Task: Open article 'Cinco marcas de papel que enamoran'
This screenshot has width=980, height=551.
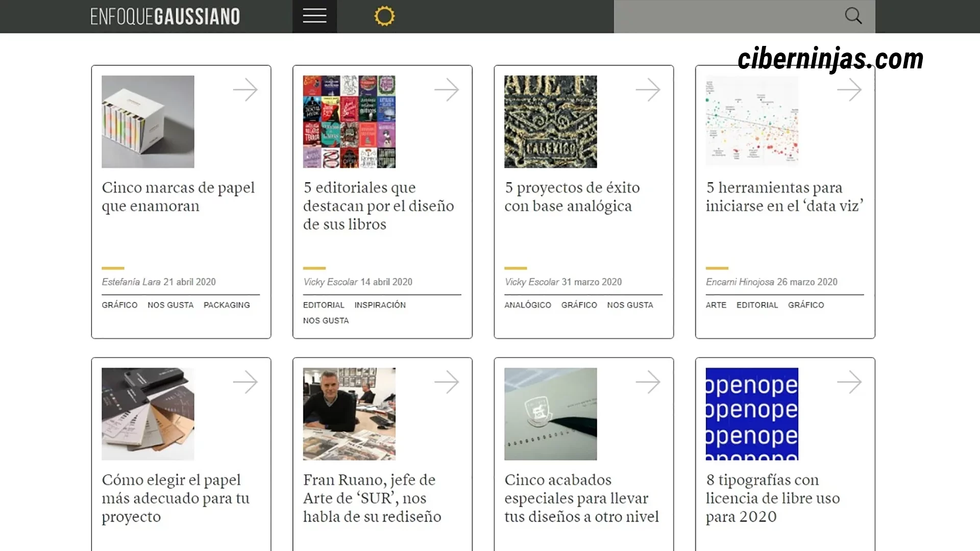Action: tap(178, 197)
